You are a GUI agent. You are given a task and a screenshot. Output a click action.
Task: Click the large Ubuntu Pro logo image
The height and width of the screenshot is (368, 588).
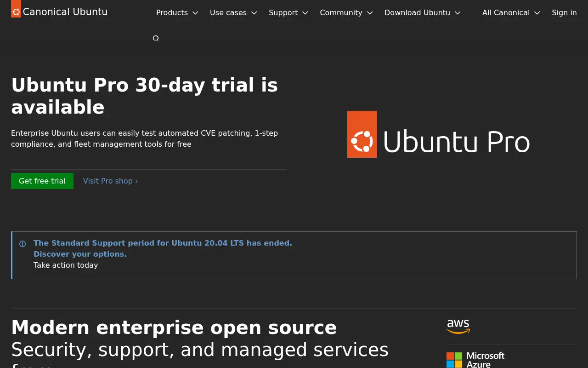pyautogui.click(x=438, y=134)
